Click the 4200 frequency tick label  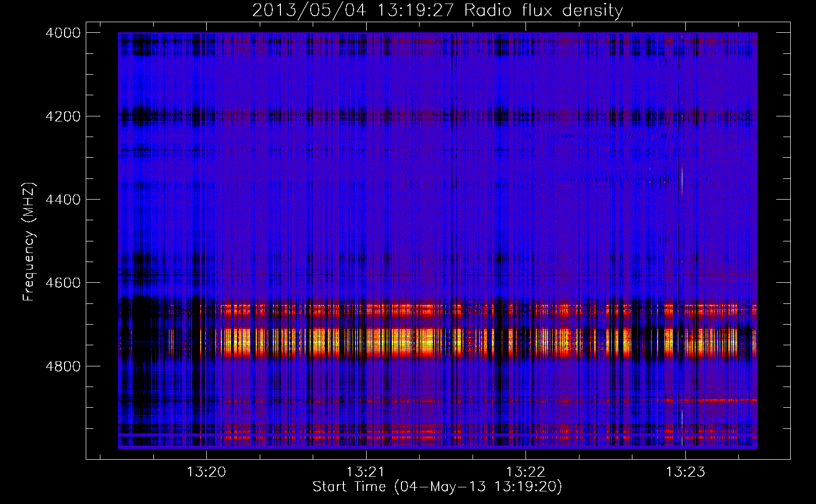63,116
